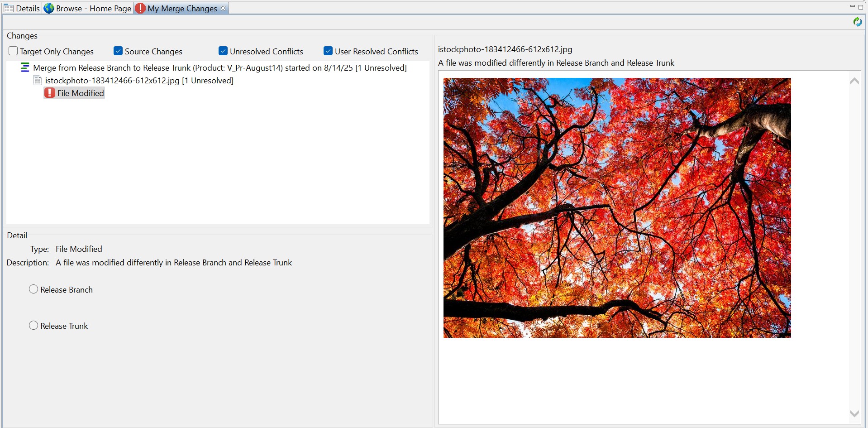Click the merge icon beside Merge from Release Branch
Viewport: 868px width, 428px height.
[25, 68]
